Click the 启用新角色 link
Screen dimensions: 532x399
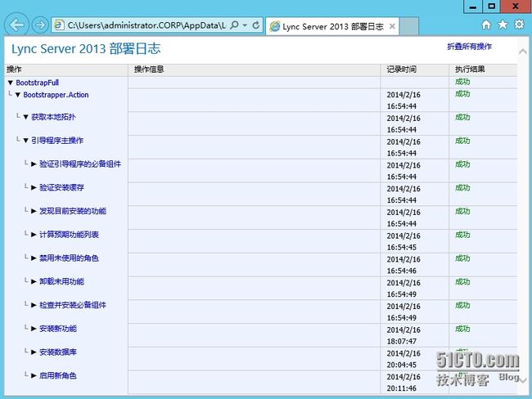click(x=57, y=375)
